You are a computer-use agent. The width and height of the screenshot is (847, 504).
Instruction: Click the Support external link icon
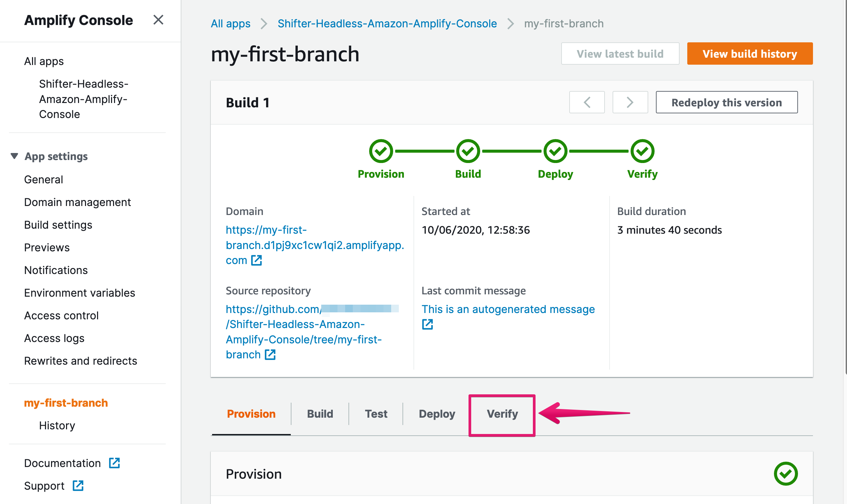coord(78,486)
